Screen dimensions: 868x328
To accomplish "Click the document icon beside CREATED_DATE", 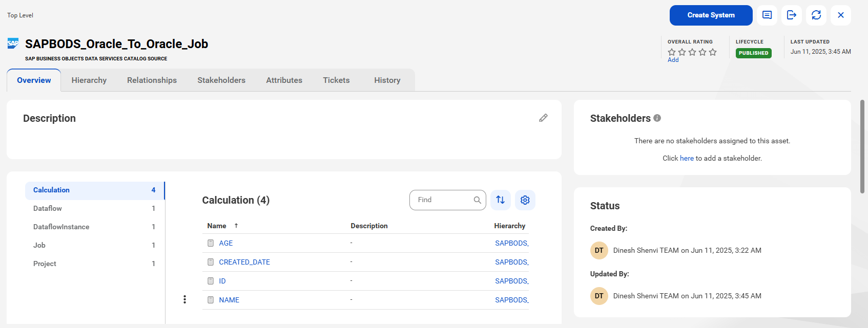I will click(211, 262).
